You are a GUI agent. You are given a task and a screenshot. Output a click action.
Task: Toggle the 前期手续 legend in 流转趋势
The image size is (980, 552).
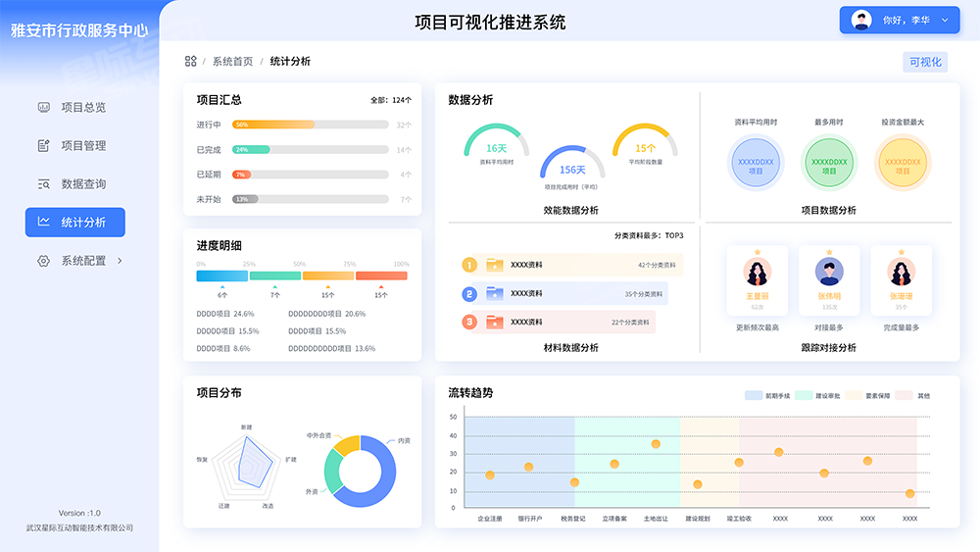click(x=768, y=395)
